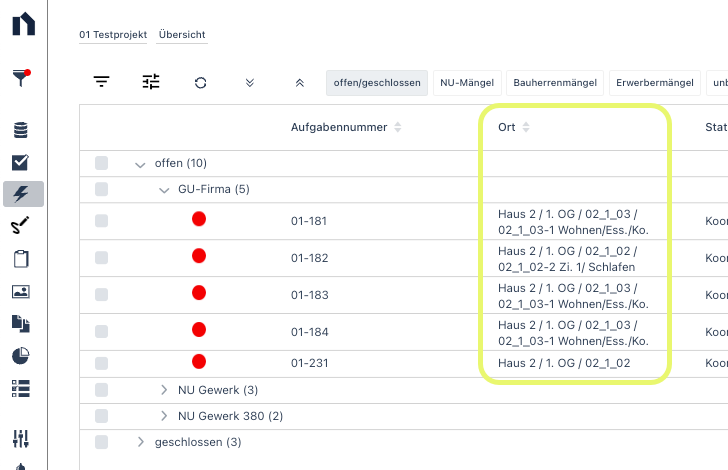The width and height of the screenshot is (728, 470).
Task: Select the lightning bolt defects icon
Action: coord(23,194)
